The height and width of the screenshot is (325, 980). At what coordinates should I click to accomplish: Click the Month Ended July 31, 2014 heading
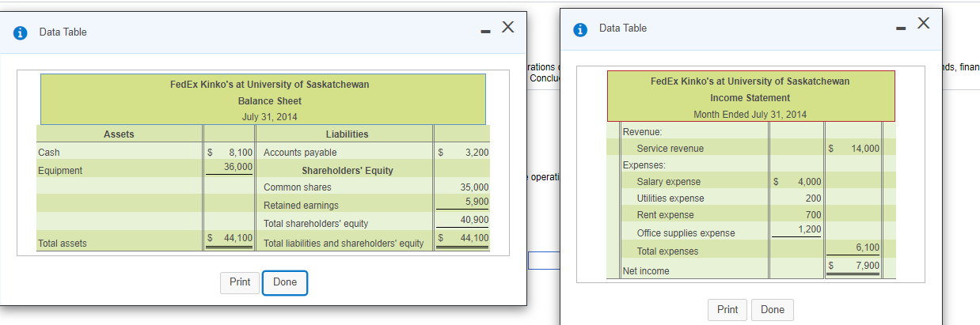pyautogui.click(x=750, y=115)
